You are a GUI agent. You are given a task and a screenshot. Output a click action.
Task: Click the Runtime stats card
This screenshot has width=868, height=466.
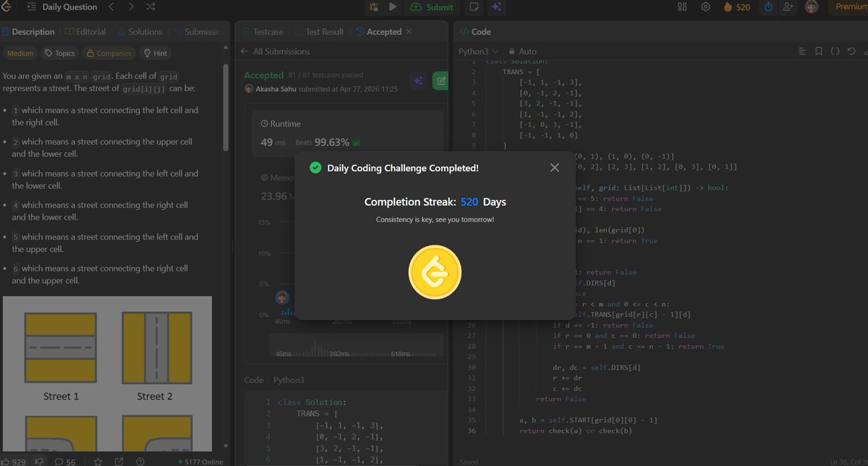[347, 134]
